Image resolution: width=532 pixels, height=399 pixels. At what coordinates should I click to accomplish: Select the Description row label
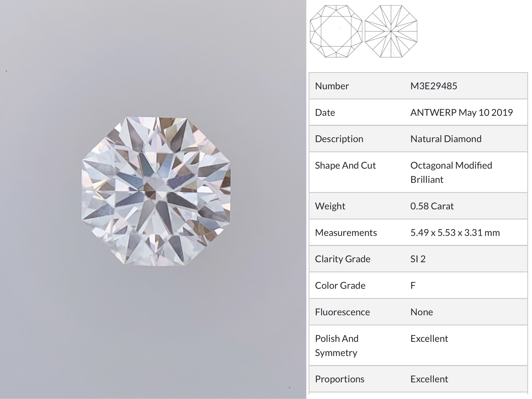(x=339, y=139)
